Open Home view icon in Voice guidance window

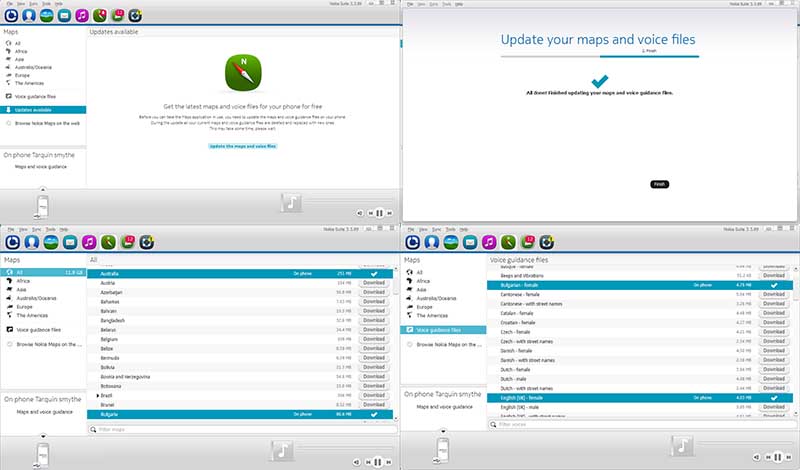coord(412,242)
